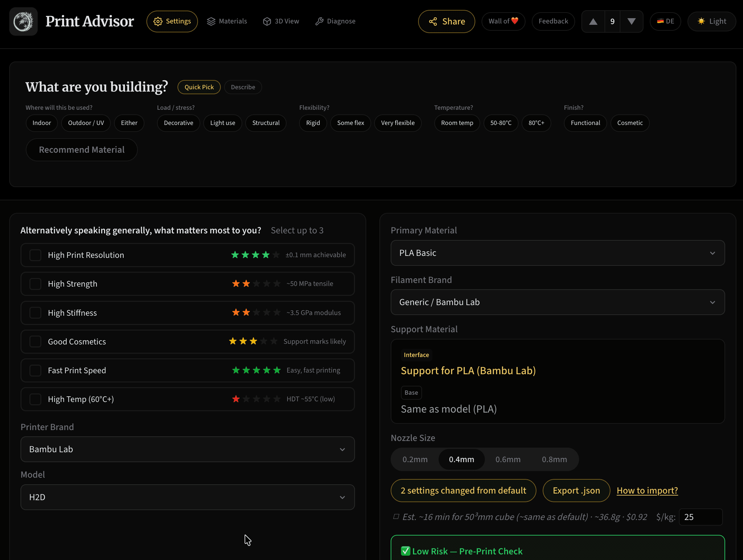Image resolution: width=743 pixels, height=560 pixels.
Task: Check the High Print Resolution checkbox
Action: pos(35,255)
